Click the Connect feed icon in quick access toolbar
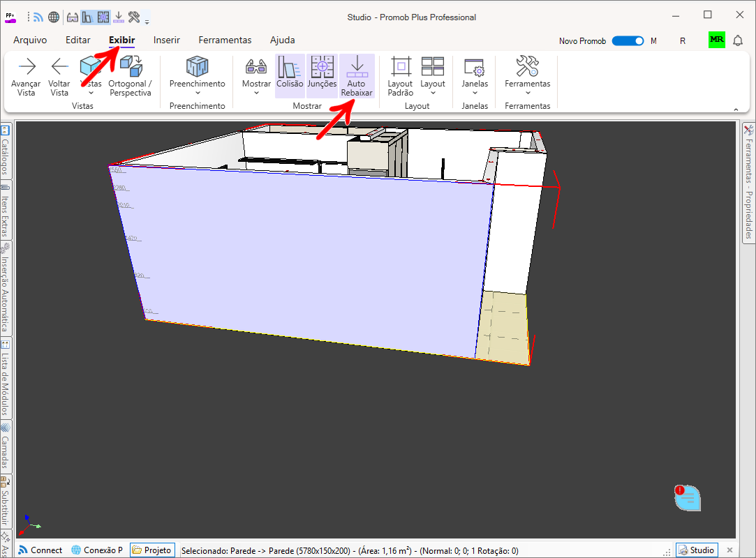The width and height of the screenshot is (756, 558). pyautogui.click(x=38, y=17)
